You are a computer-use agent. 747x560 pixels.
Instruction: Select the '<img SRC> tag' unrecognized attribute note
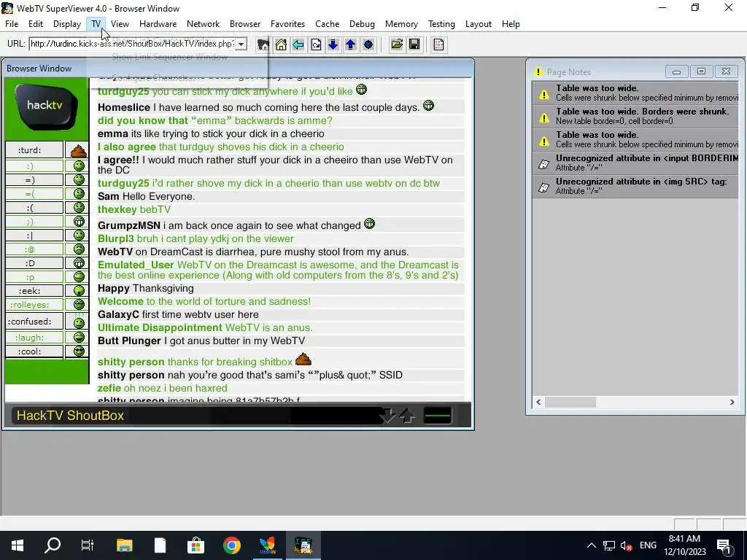click(635, 186)
